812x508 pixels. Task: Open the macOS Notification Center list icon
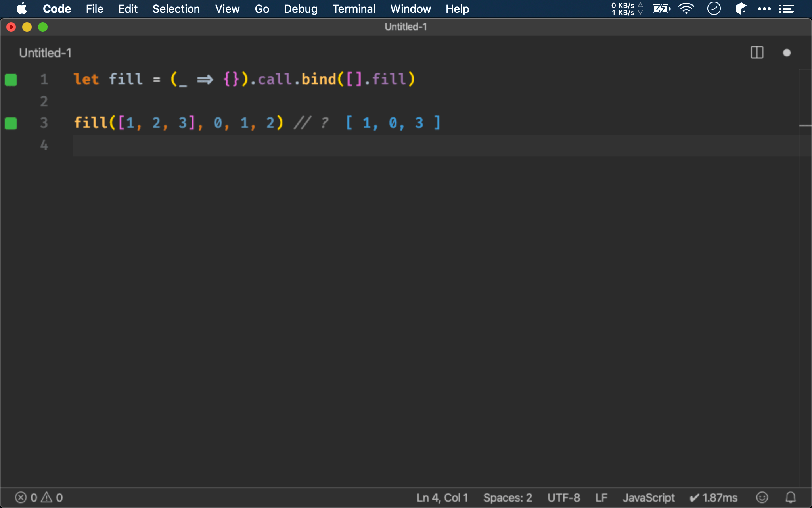[x=786, y=9]
